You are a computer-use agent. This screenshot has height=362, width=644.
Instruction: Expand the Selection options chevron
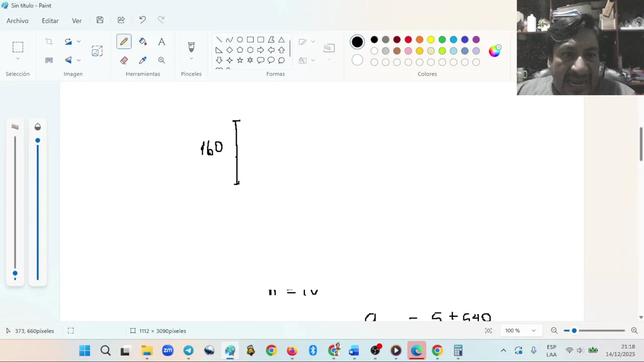tap(18, 59)
